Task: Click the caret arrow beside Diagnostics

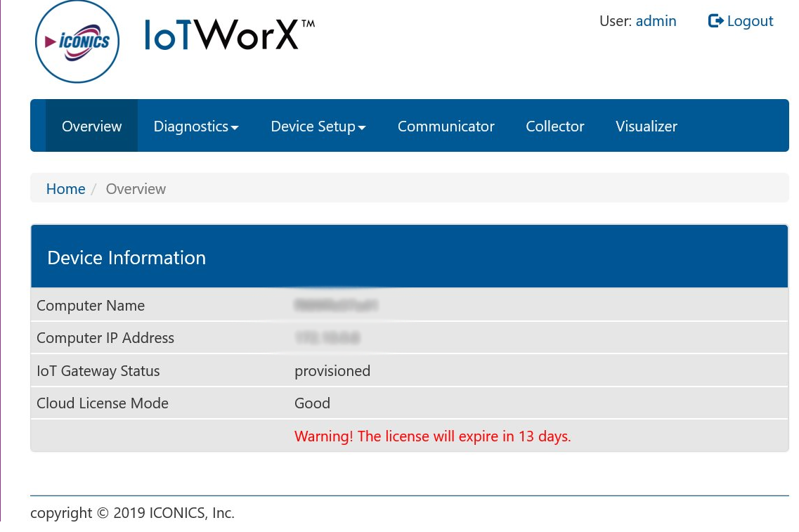Action: pyautogui.click(x=235, y=128)
